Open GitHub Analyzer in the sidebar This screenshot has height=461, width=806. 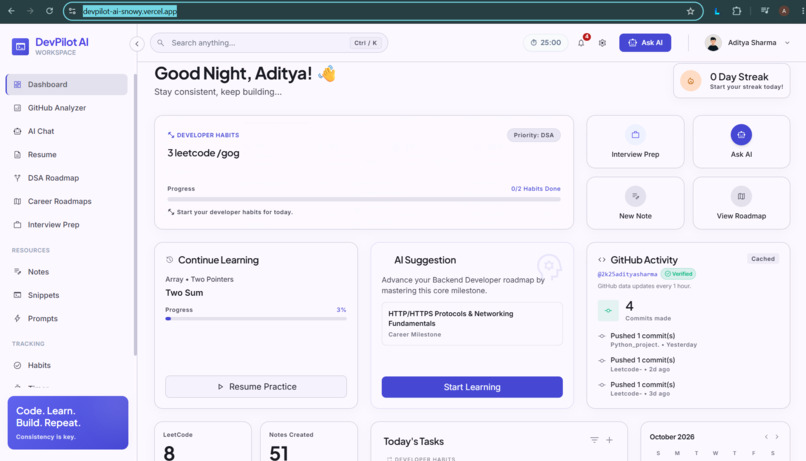(67, 108)
